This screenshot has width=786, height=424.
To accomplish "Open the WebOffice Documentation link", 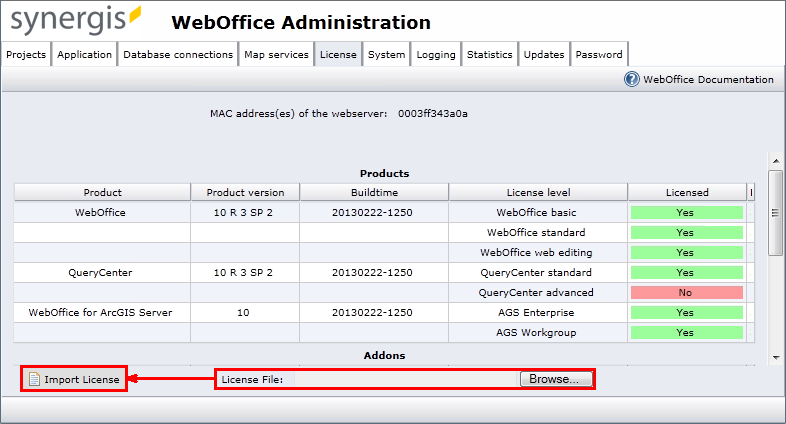I will [708, 79].
